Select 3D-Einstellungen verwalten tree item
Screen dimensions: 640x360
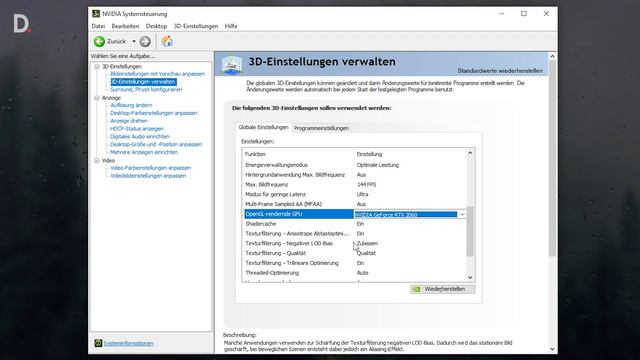pyautogui.click(x=143, y=82)
